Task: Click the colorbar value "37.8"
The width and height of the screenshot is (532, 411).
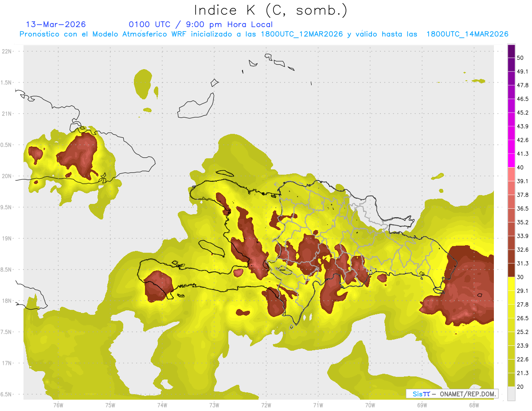Action: point(523,195)
